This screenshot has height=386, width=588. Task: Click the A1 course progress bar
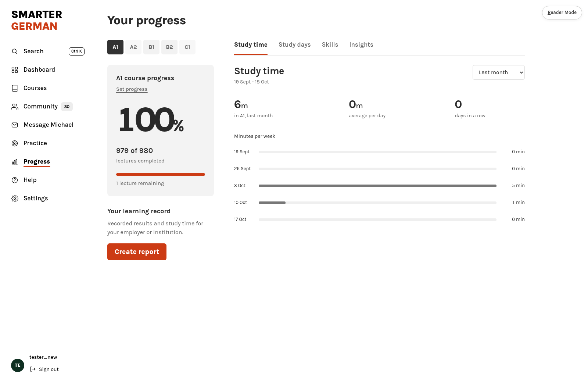pyautogui.click(x=161, y=174)
